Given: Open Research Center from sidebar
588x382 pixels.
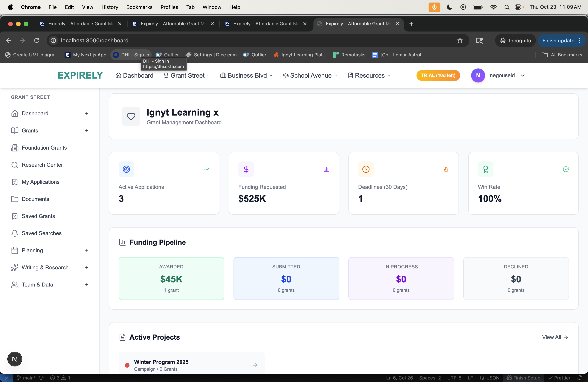Looking at the screenshot, I should pyautogui.click(x=42, y=165).
